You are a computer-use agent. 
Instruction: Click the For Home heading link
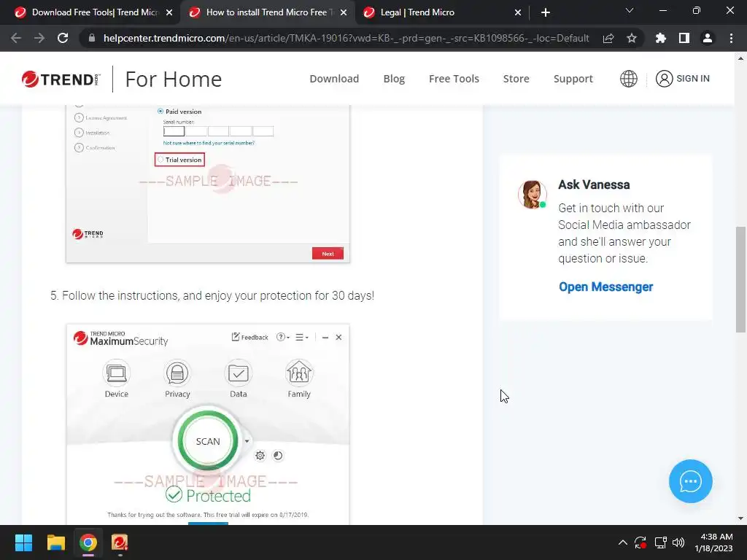174,79
